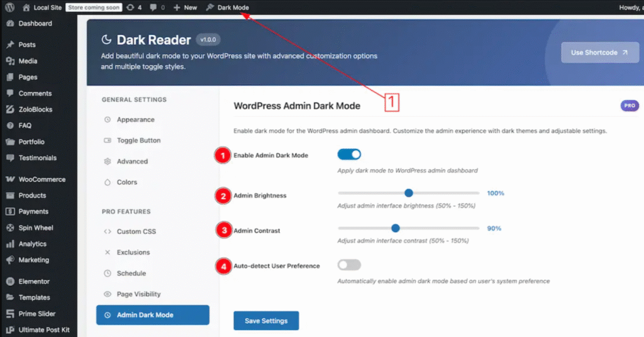Click the Use Shortcode button
This screenshot has width=644, height=337.
[600, 53]
